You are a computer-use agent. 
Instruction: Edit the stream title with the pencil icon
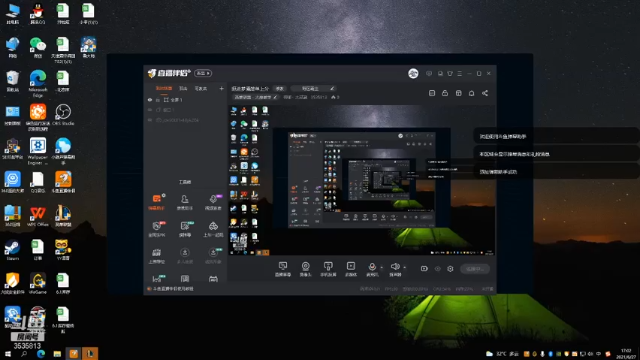pos(332,89)
